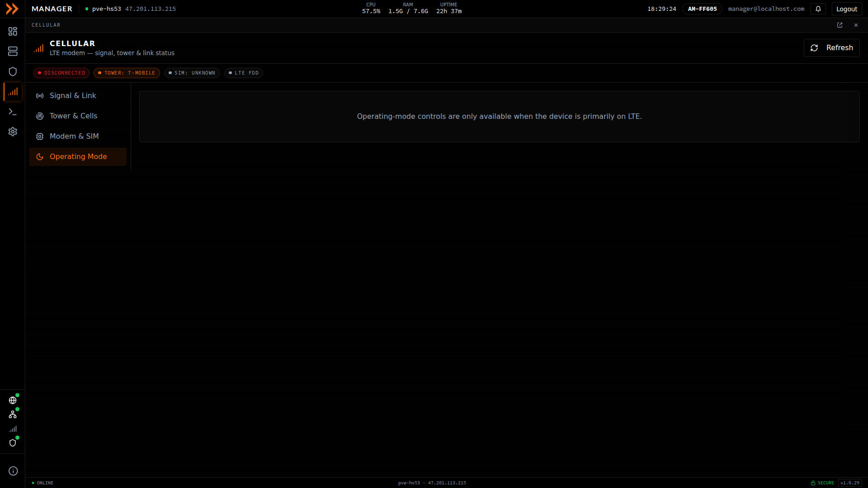
Task: Close the Cellular panel
Action: pos(856,25)
